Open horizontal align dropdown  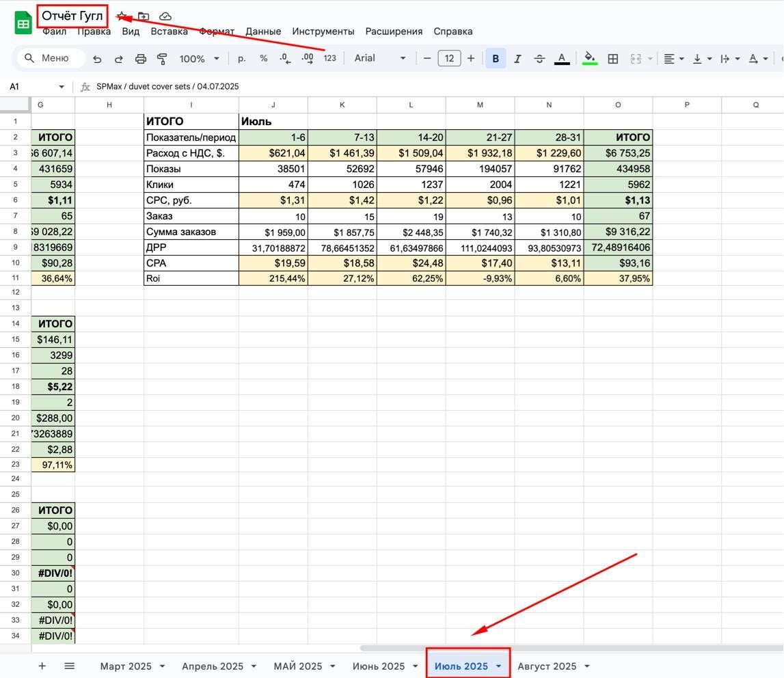pyautogui.click(x=673, y=59)
